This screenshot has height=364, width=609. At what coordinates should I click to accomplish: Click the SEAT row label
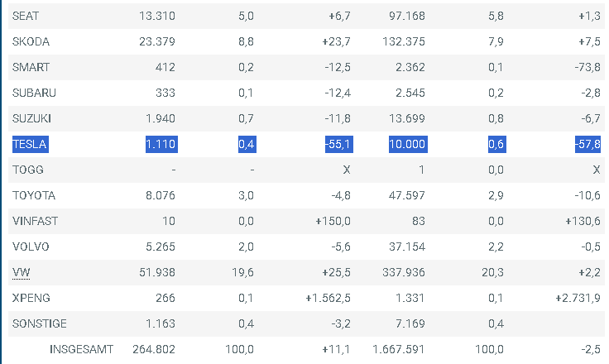pos(26,16)
